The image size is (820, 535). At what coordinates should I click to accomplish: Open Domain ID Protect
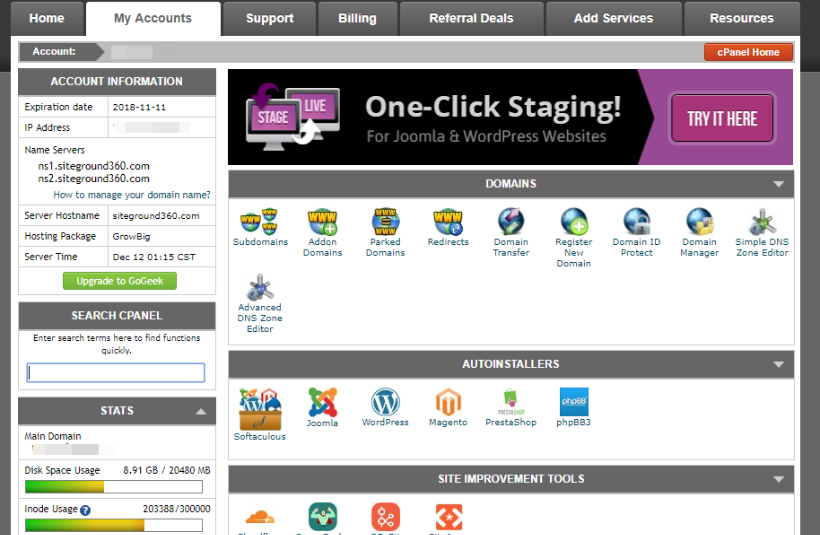coord(636,233)
